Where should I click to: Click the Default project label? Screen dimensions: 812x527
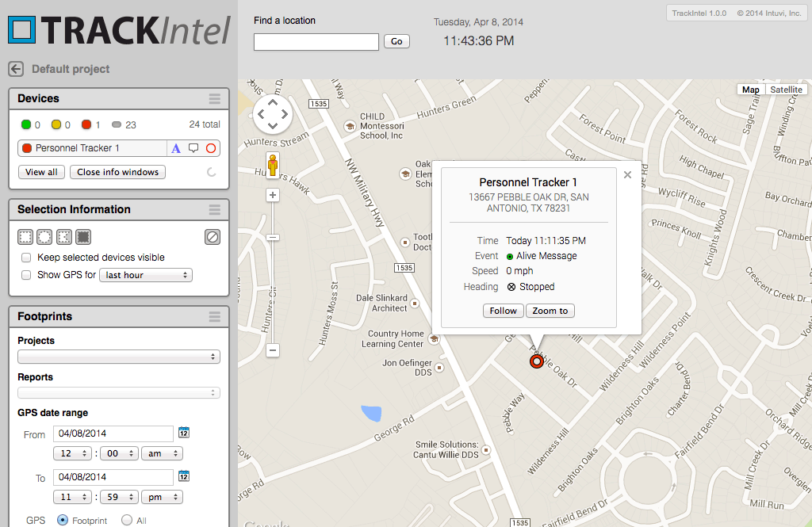pos(71,69)
